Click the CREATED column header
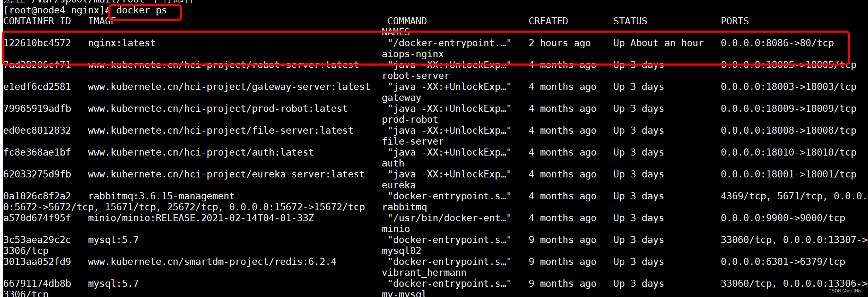 [x=548, y=21]
